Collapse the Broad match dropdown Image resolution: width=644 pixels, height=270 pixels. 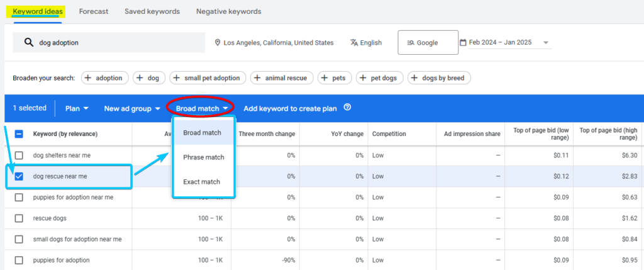pyautogui.click(x=202, y=108)
